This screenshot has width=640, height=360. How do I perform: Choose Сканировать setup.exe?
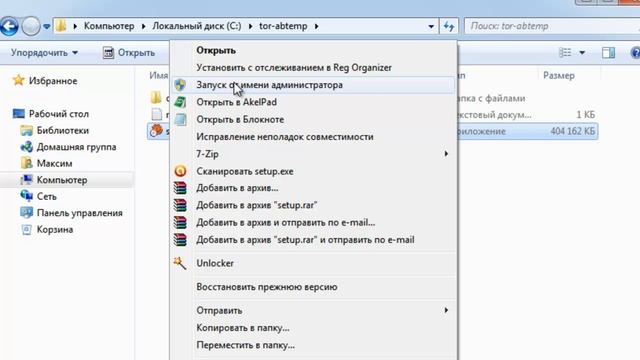314,171
